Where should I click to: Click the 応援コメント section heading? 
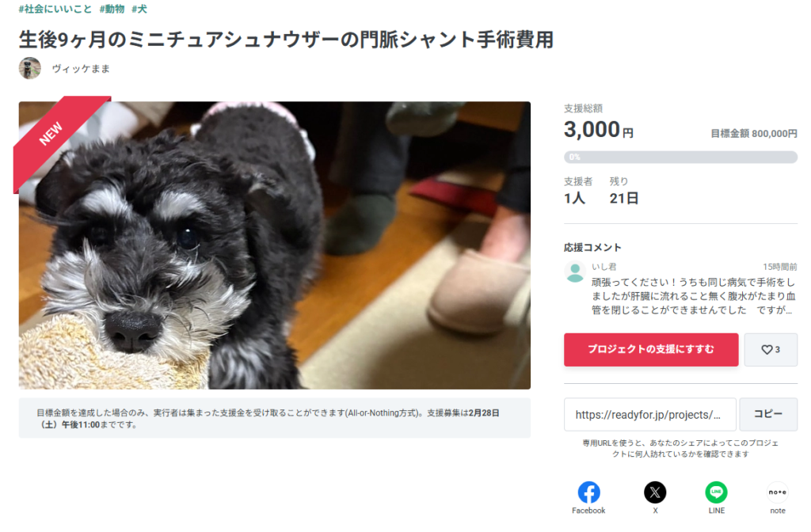click(x=592, y=248)
